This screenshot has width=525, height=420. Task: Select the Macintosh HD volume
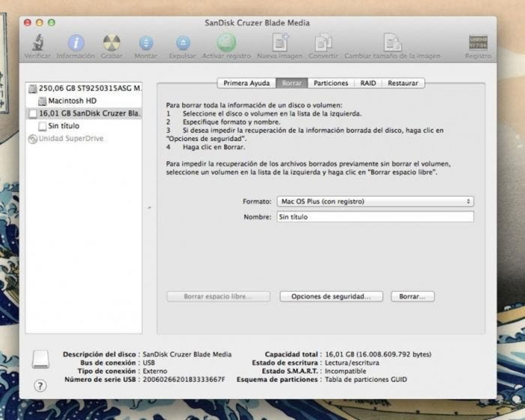coord(84,101)
